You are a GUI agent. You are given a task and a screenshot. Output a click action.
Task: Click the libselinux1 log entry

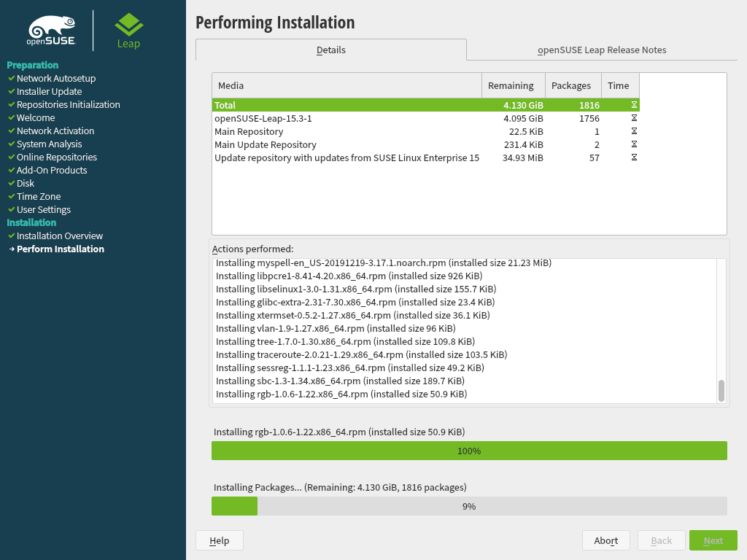tap(356, 289)
